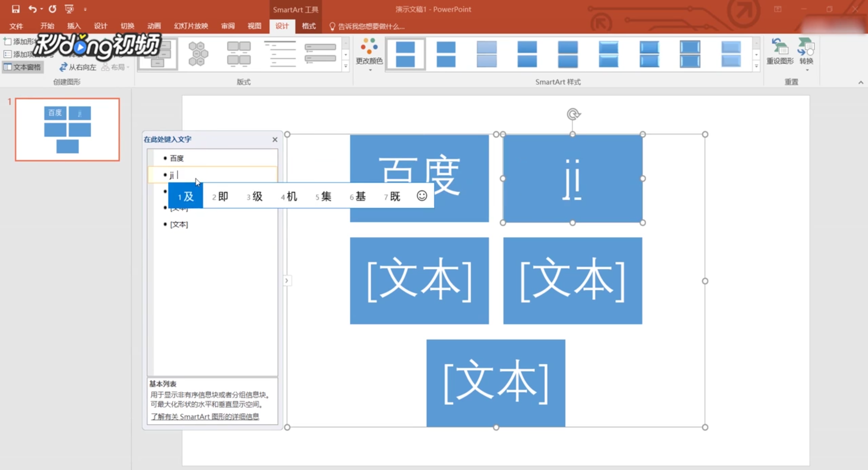This screenshot has height=470, width=868.
Task: Select the middle-left [文本] shape
Action: pyautogui.click(x=419, y=281)
